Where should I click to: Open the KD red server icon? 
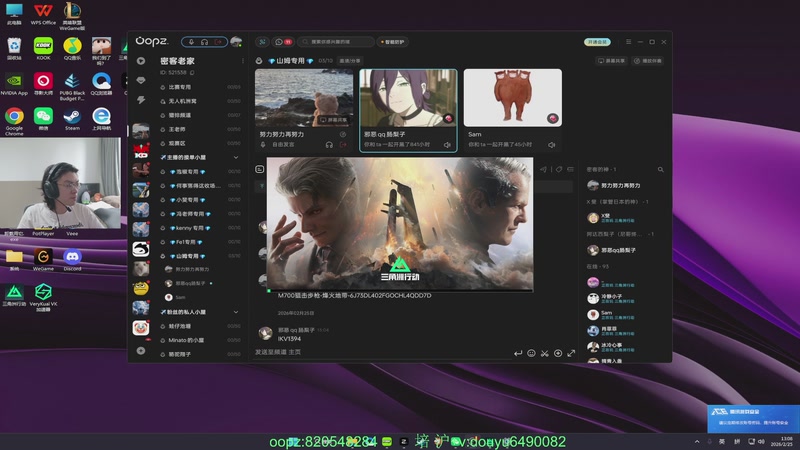(x=141, y=151)
